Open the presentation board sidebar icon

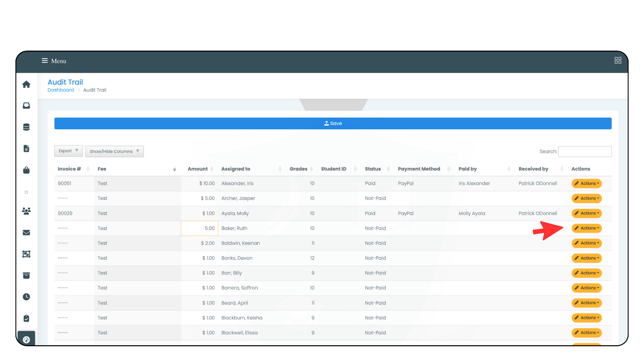pyautogui.click(x=26, y=254)
